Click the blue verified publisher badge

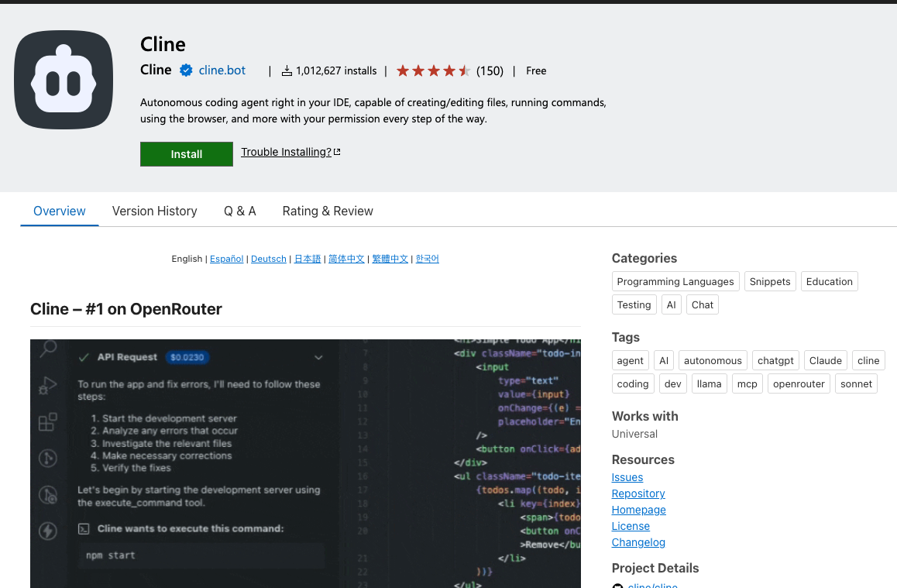186,70
